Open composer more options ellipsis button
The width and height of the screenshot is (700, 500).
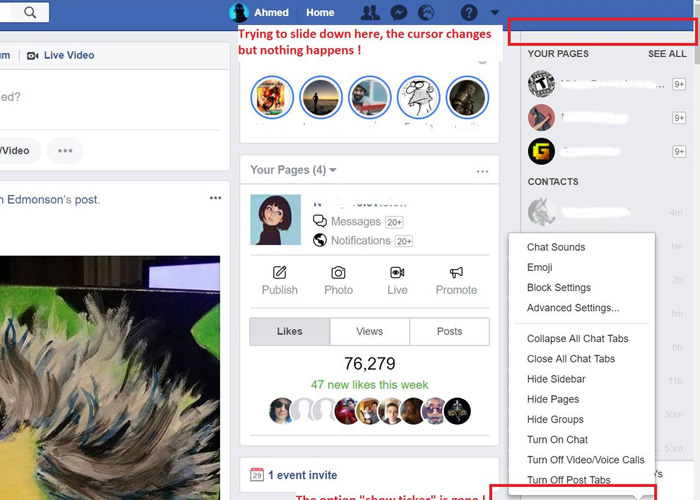(x=65, y=150)
